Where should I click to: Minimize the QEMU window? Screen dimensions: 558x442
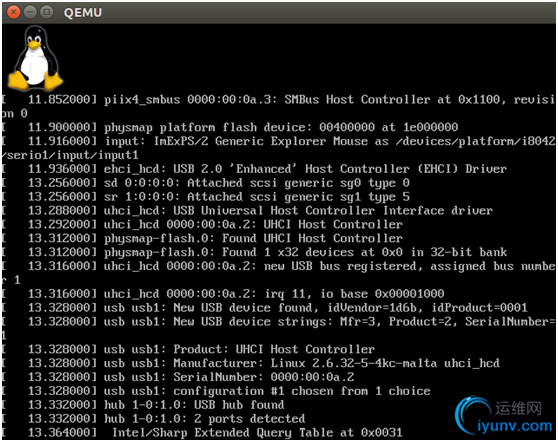pyautogui.click(x=30, y=12)
